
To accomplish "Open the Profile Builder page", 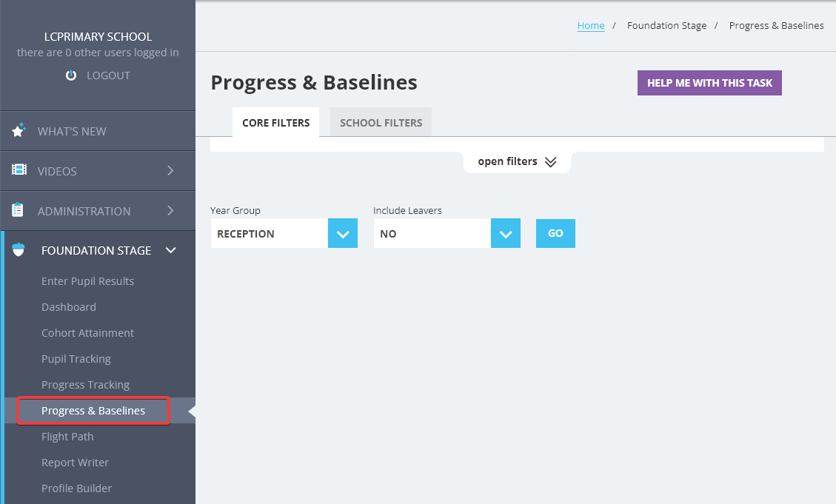I will click(x=77, y=488).
